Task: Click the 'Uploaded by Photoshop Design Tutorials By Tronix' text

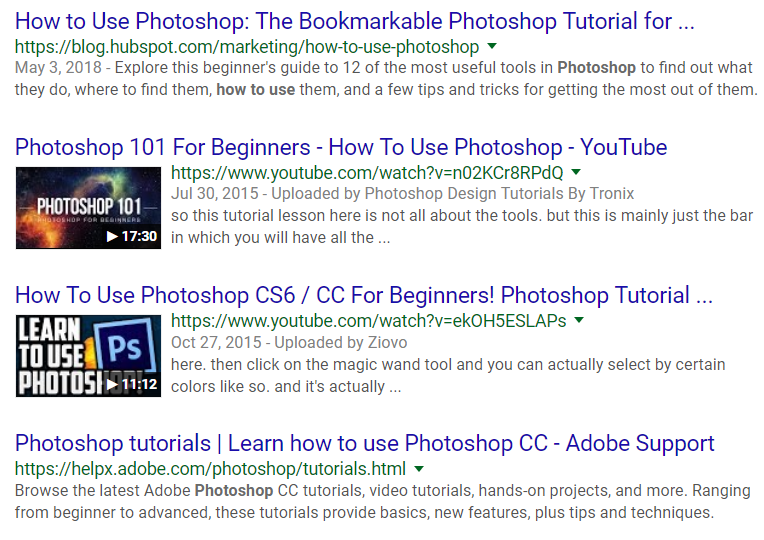Action: point(453,193)
